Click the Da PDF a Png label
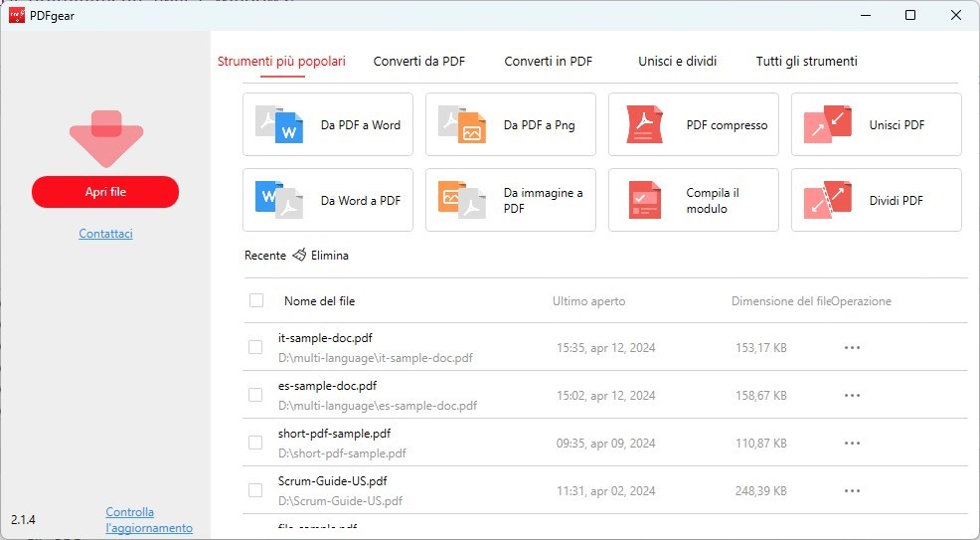 pyautogui.click(x=540, y=125)
